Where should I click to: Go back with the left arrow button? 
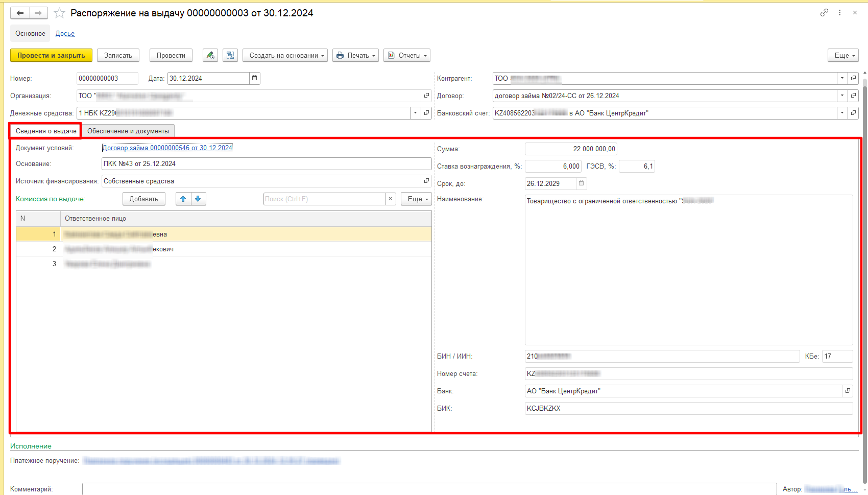(x=20, y=13)
